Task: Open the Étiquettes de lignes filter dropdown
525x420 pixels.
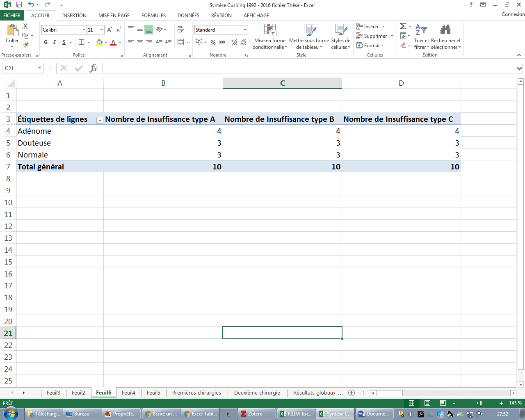Action: coord(99,120)
